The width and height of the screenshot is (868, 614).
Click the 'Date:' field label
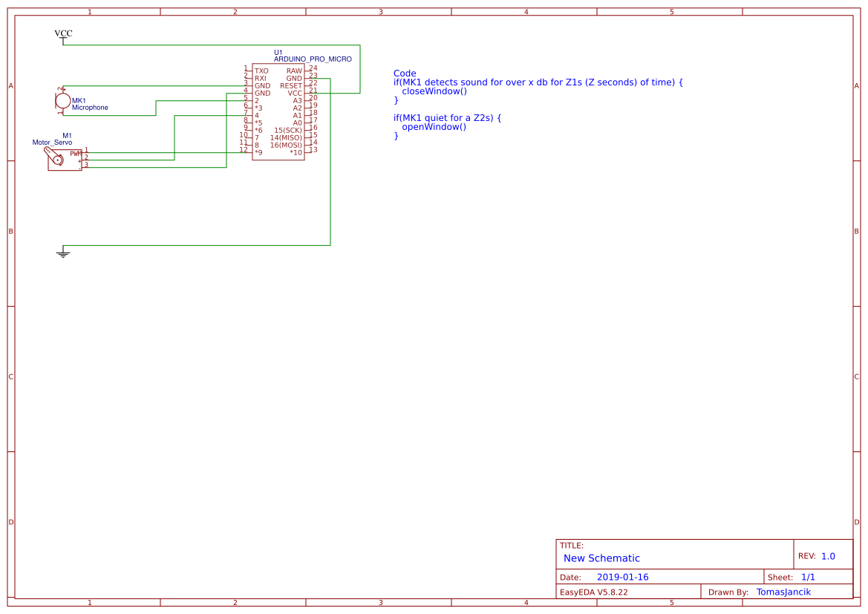pyautogui.click(x=570, y=578)
